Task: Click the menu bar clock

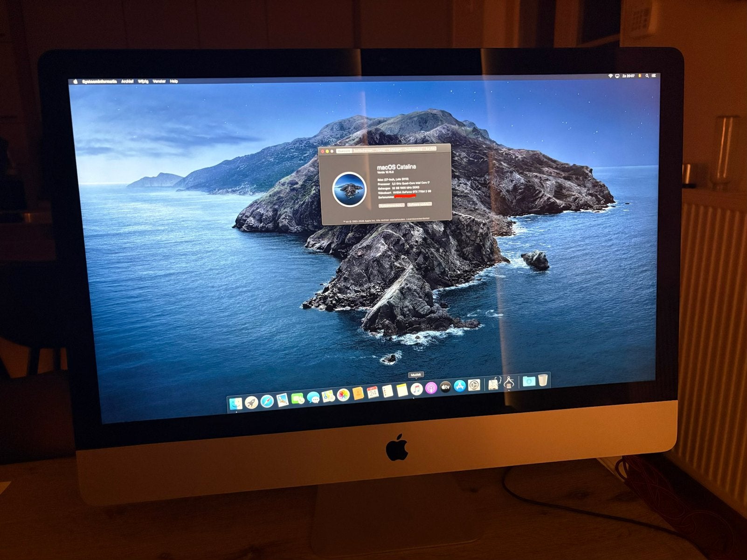Action: [x=629, y=76]
